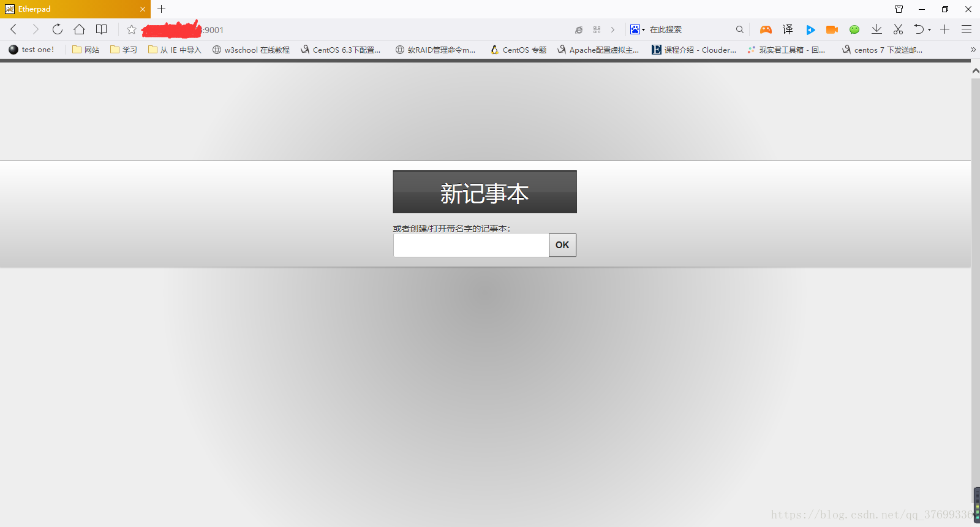Minimize the browser window

point(922,9)
